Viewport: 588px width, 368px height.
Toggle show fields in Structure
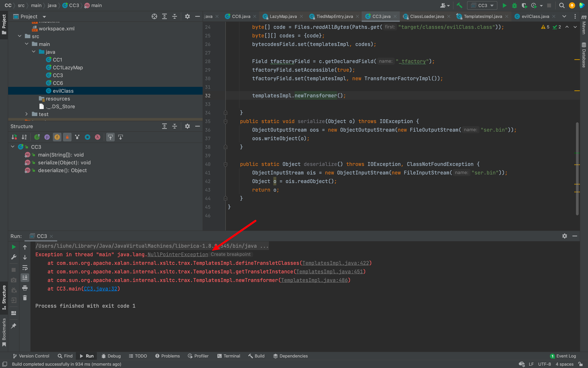[57, 137]
